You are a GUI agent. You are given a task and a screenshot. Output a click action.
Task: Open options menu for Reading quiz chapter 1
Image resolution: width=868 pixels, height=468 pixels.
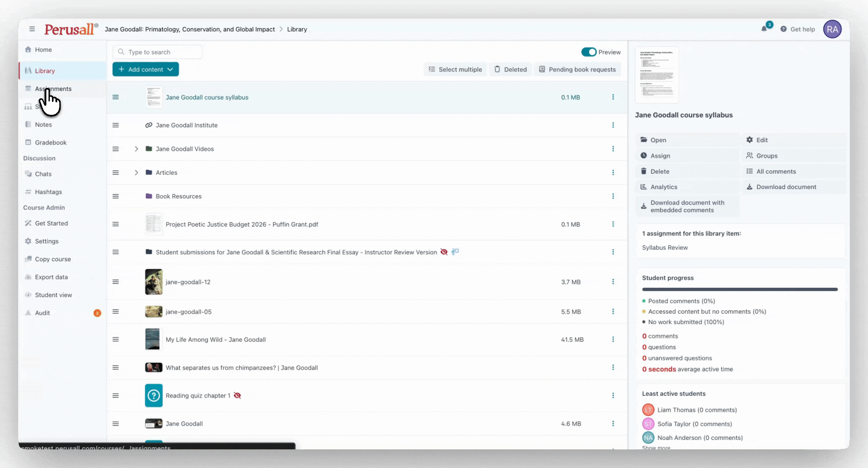(613, 396)
